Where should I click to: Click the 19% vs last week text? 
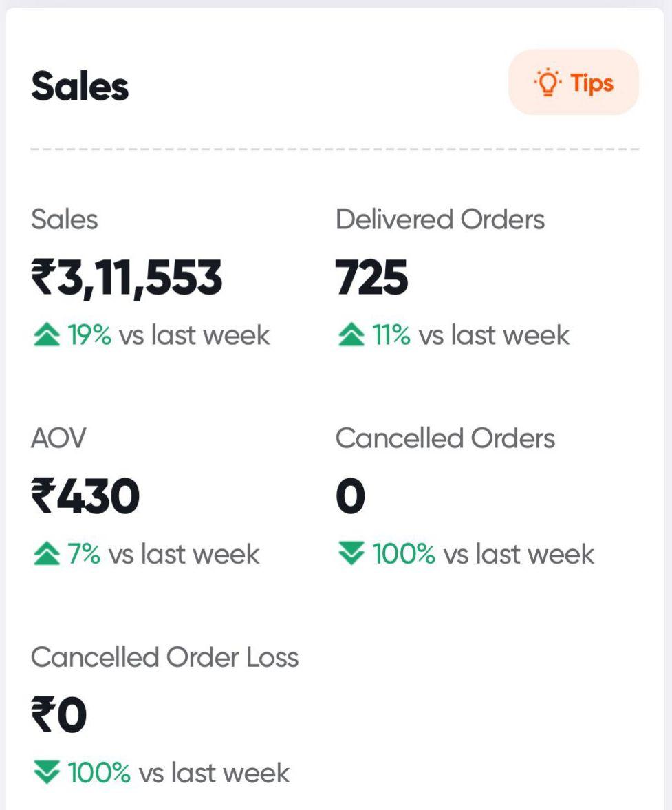(169, 335)
